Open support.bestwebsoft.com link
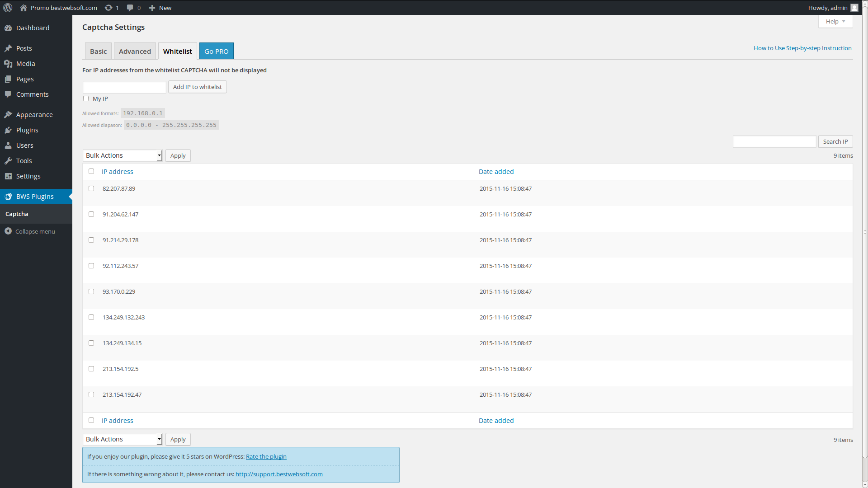The width and height of the screenshot is (868, 488). pyautogui.click(x=279, y=474)
